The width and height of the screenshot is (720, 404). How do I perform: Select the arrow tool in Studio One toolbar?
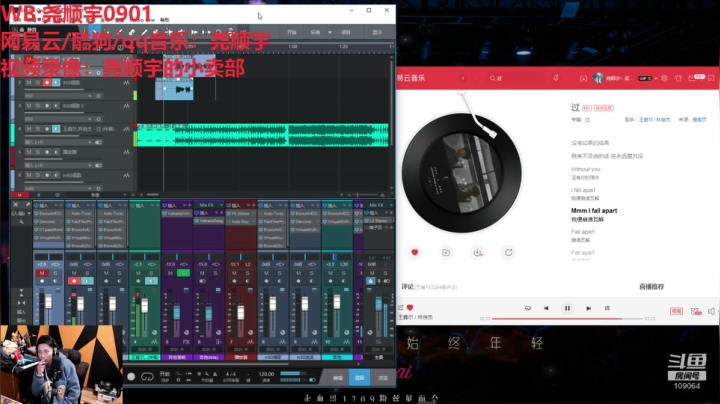pyautogui.click(x=95, y=32)
